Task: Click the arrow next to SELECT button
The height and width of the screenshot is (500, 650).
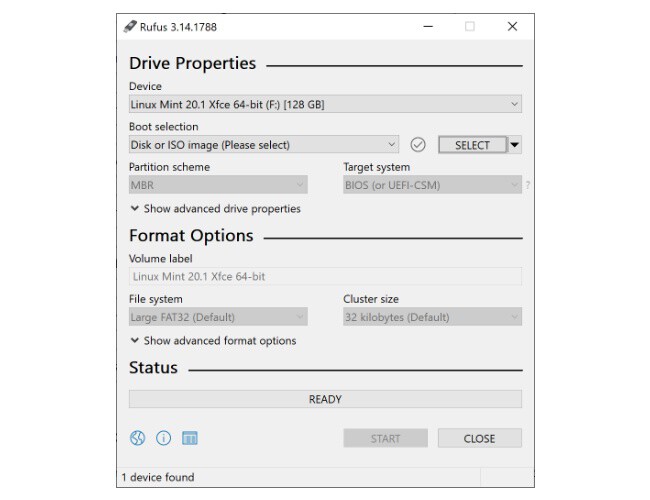Action: (x=515, y=145)
